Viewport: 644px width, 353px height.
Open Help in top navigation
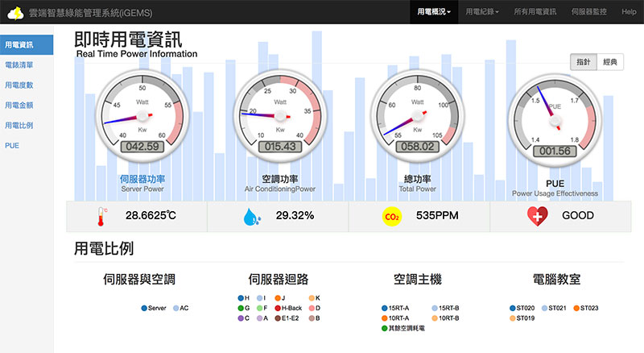pos(629,12)
